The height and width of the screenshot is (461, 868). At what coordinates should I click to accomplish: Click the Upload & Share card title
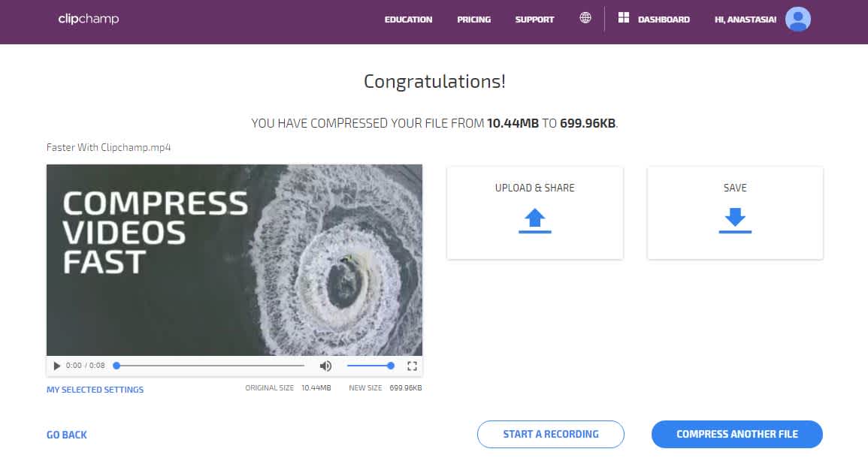tap(535, 188)
